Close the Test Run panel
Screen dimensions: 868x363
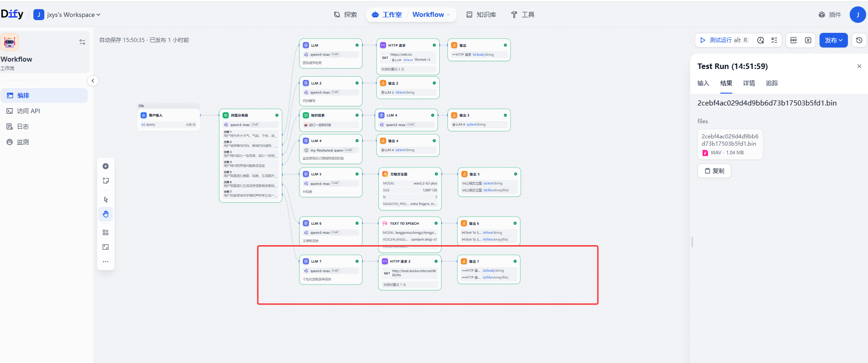[859, 66]
